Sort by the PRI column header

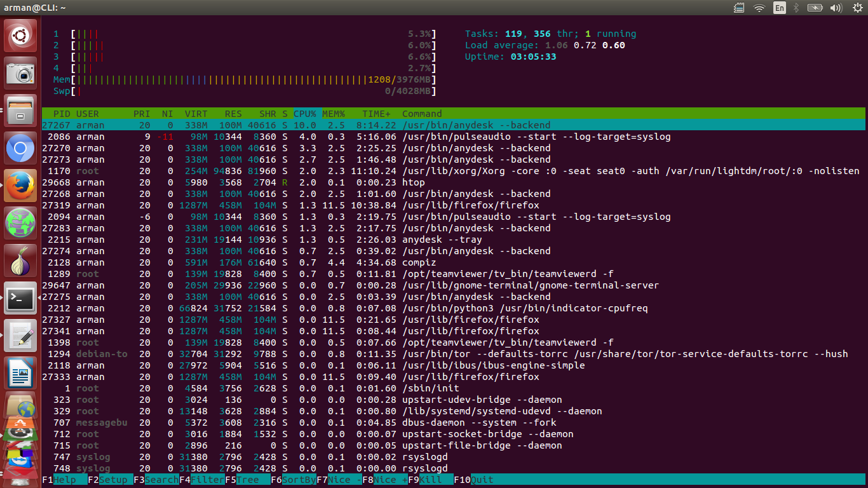[142, 114]
